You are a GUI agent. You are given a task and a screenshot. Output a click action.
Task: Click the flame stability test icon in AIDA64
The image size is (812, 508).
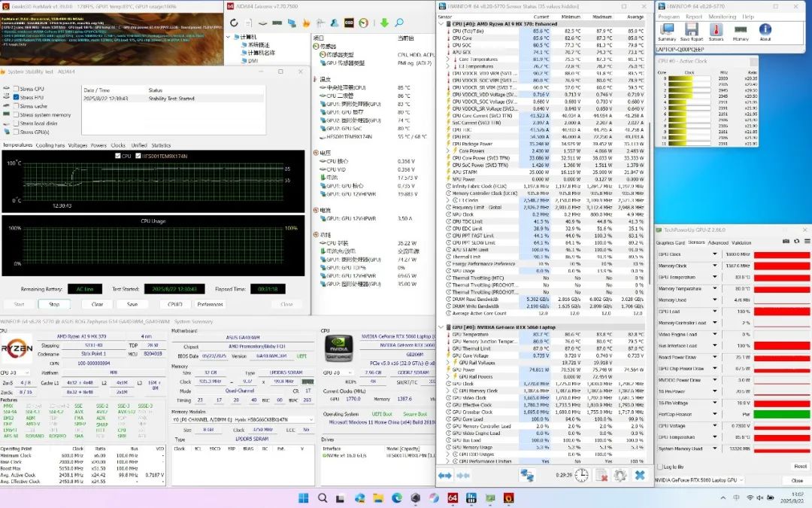[306, 23]
